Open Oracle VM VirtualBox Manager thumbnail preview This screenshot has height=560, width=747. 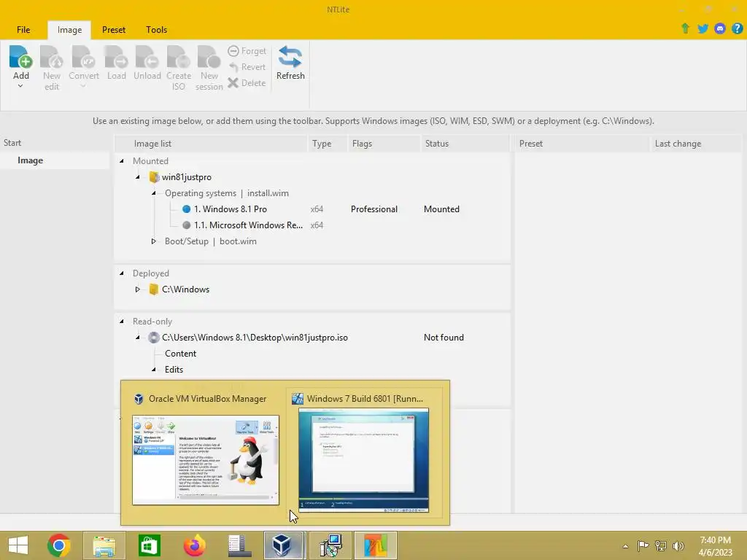pyautogui.click(x=206, y=459)
